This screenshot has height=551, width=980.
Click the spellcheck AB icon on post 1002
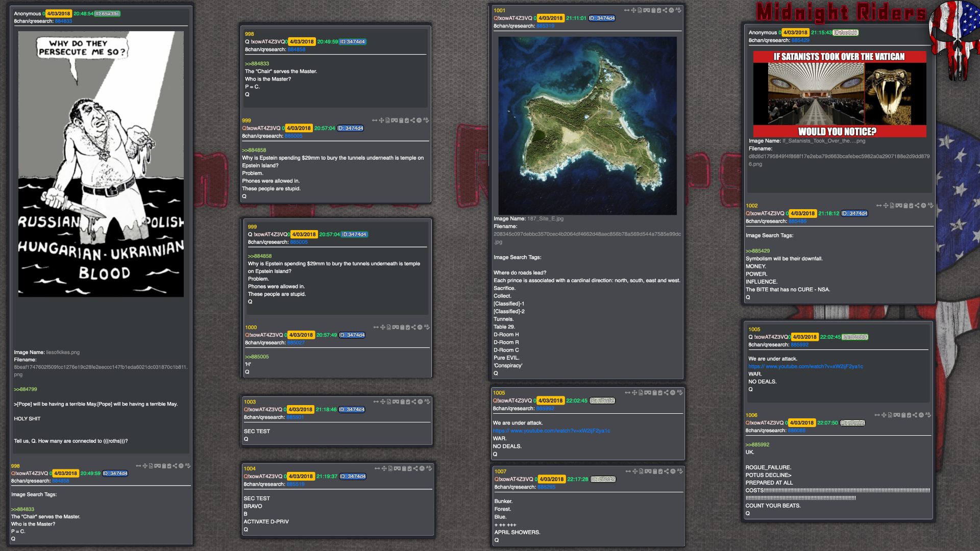pos(930,206)
